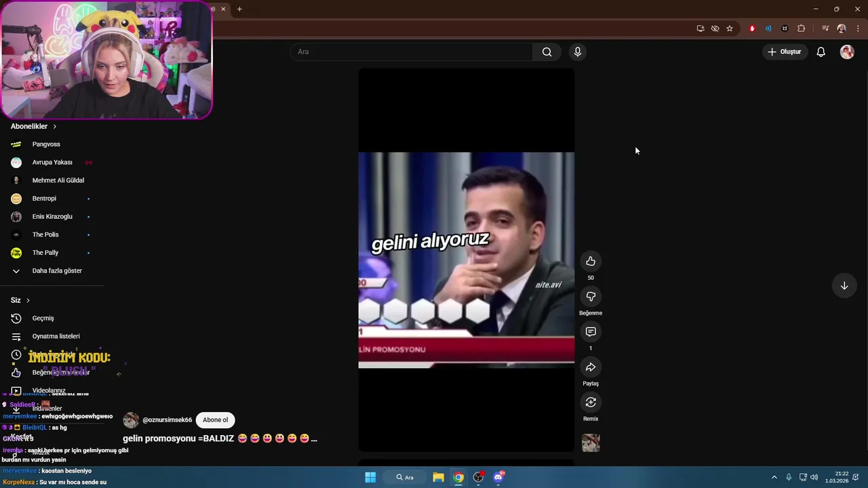Open the notifications bell
The width and height of the screenshot is (868, 488).
(821, 52)
